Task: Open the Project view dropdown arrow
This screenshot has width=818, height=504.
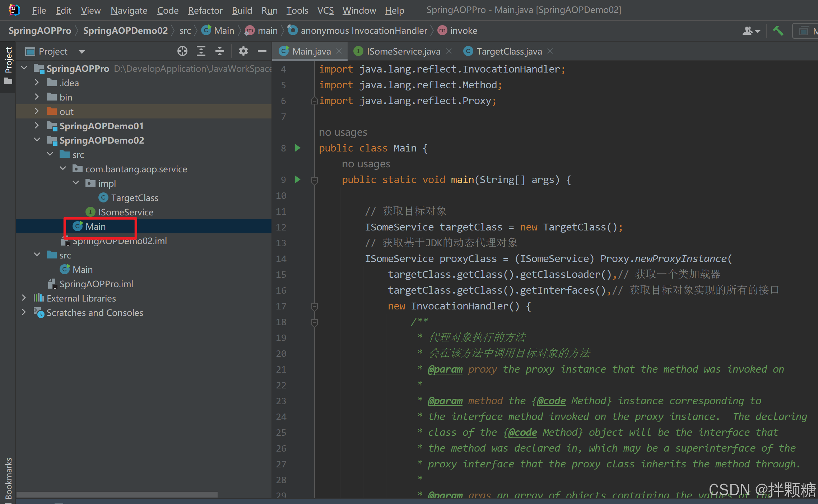Action: pos(82,52)
